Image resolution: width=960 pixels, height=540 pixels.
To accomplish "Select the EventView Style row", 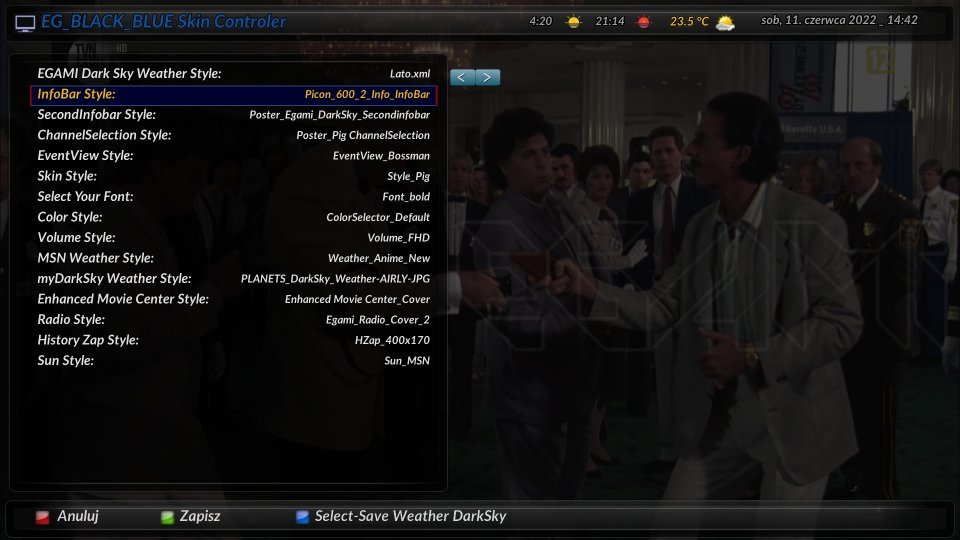I will click(233, 156).
